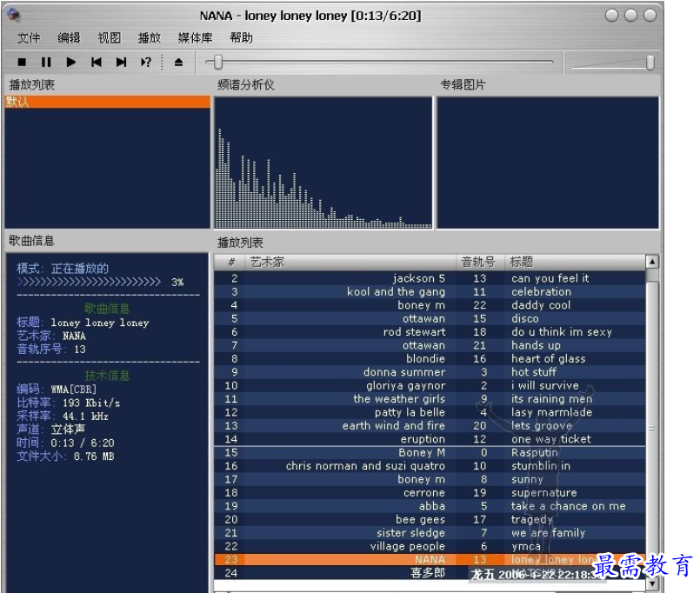Select 'hands up' by ottawan
The width and height of the screenshot is (700, 593).
tap(430, 345)
